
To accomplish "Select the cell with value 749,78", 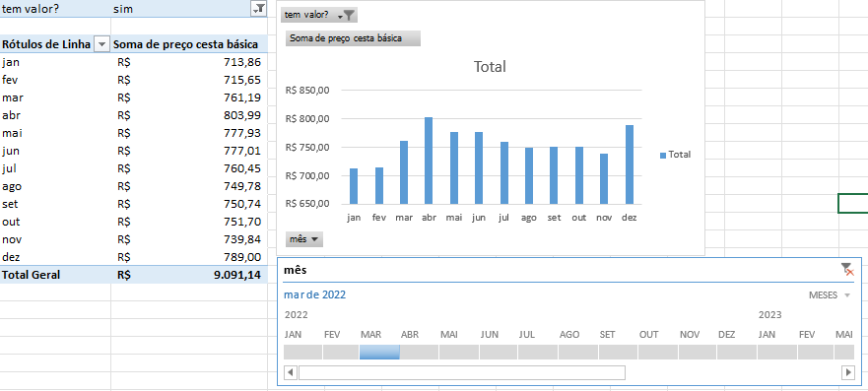I will (x=189, y=186).
